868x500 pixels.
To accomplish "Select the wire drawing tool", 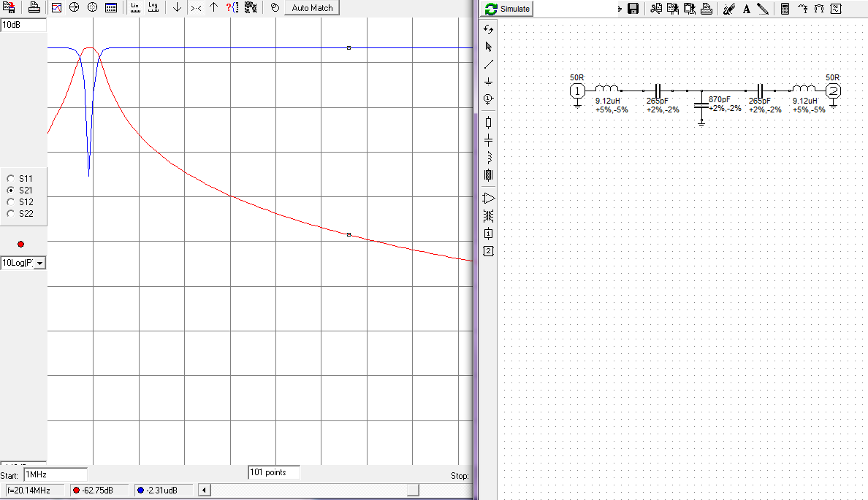I will coord(489,64).
